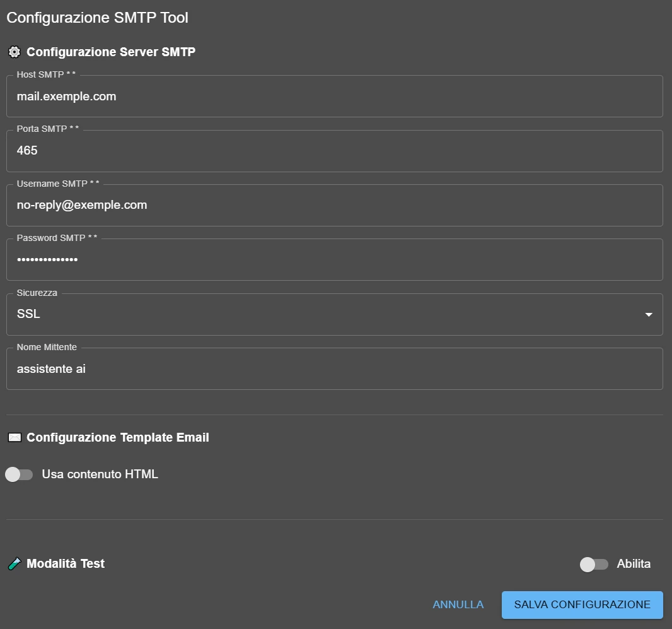The image size is (672, 629).
Task: Open the Sicurezza dropdown showing SSL
Action: 334,314
